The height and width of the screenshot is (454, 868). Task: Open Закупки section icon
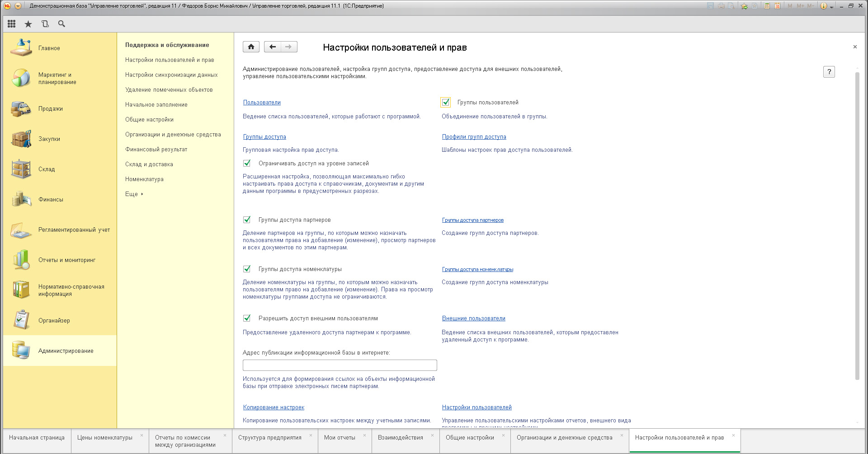point(21,139)
